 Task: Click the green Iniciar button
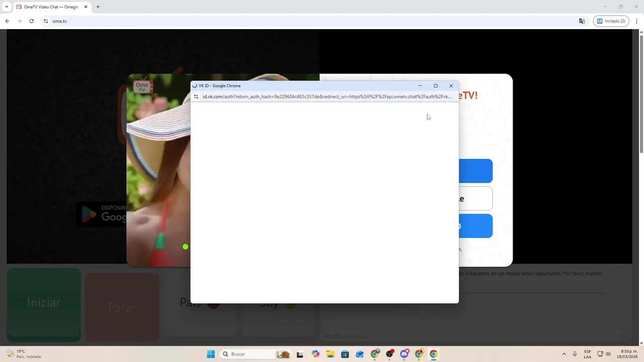pos(44,305)
